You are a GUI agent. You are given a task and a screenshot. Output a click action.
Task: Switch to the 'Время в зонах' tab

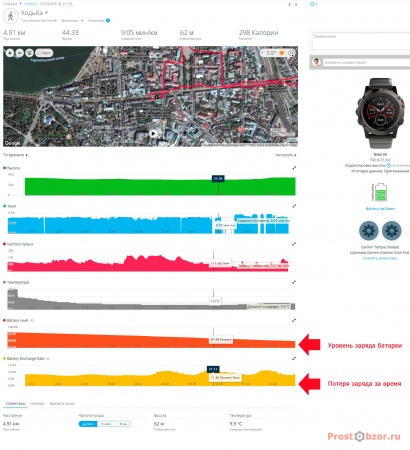62,403
